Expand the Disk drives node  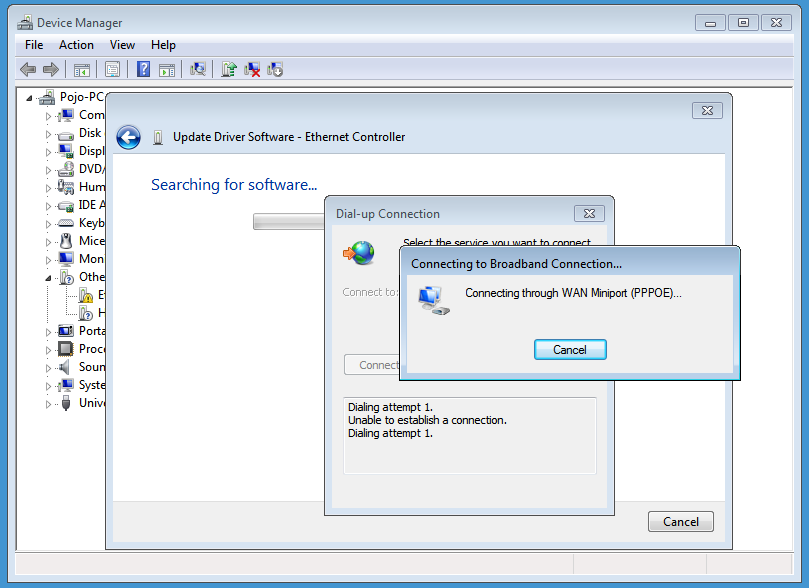pos(48,134)
